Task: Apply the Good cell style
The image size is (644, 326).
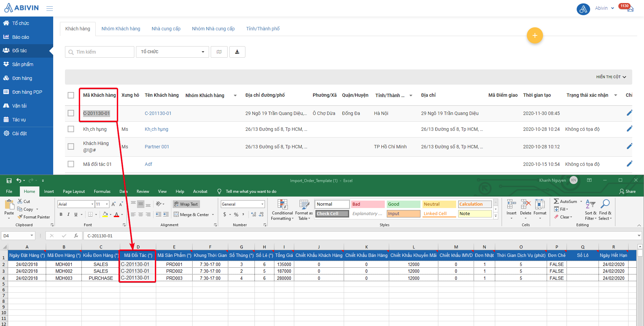Action: click(403, 204)
